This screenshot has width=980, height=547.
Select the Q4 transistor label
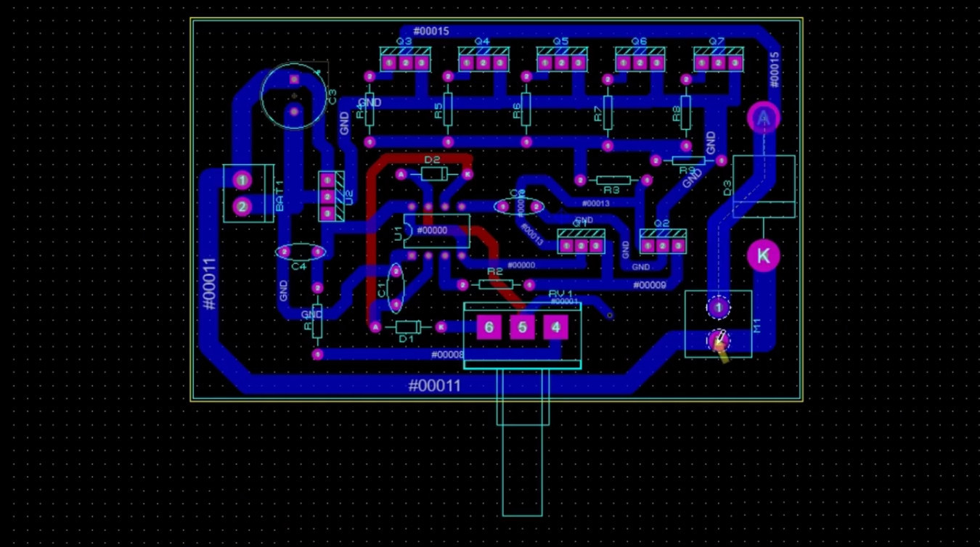click(x=482, y=41)
